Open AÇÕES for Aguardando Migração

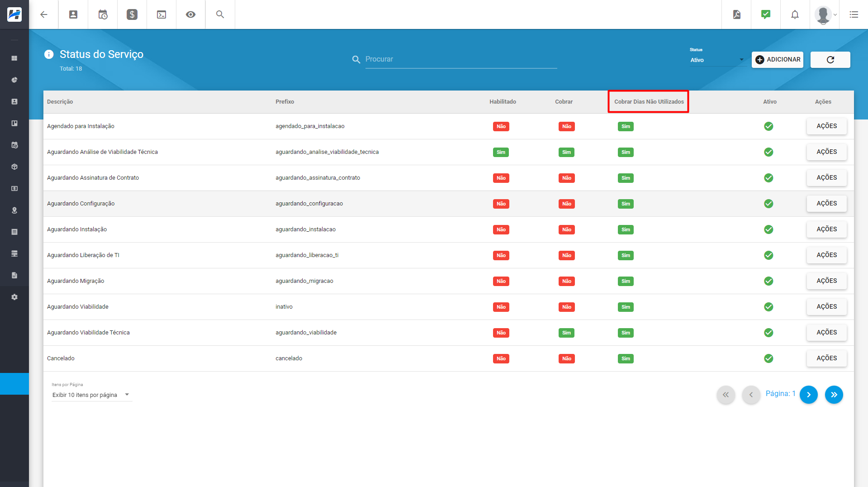(826, 281)
